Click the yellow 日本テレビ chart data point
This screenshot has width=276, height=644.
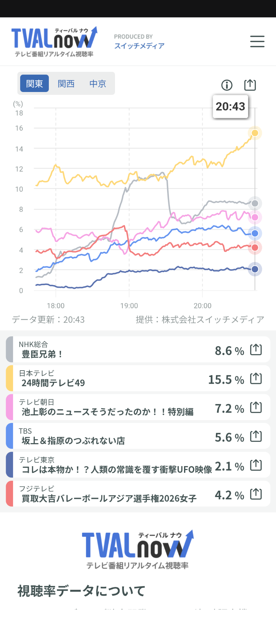pyautogui.click(x=255, y=133)
